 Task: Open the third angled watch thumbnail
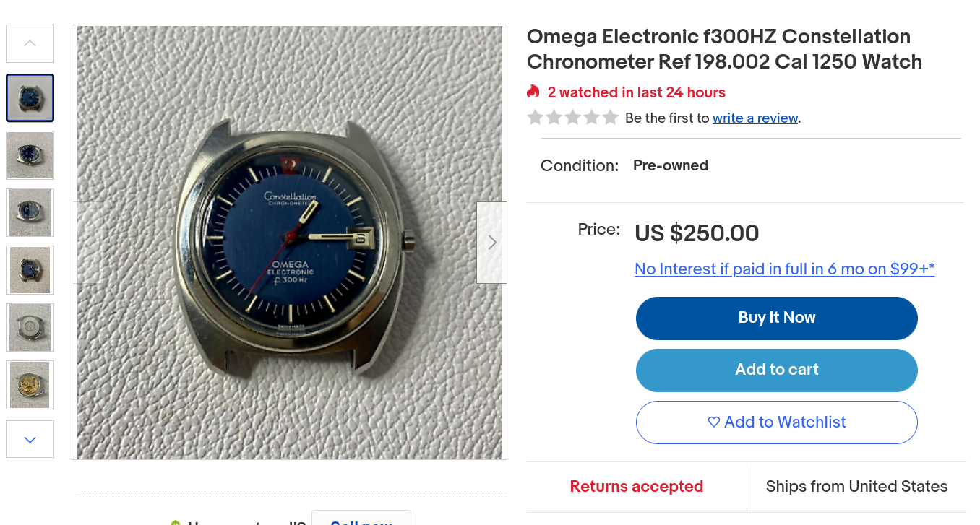click(30, 212)
